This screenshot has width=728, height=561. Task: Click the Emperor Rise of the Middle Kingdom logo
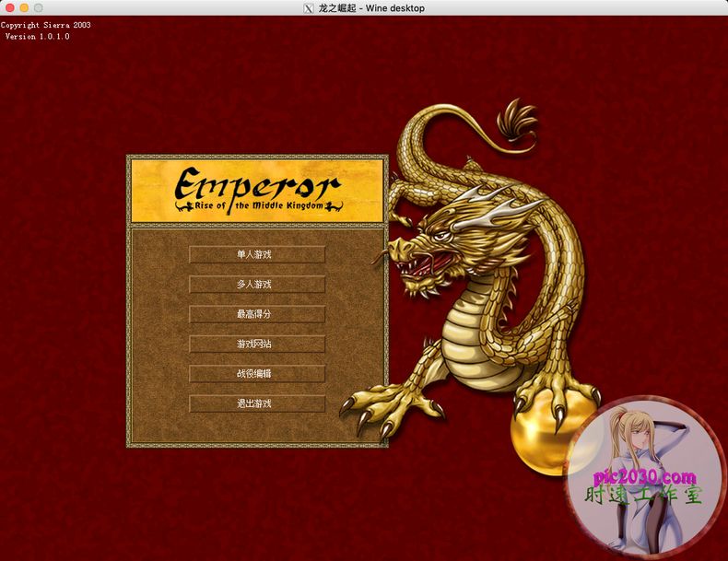click(x=258, y=191)
